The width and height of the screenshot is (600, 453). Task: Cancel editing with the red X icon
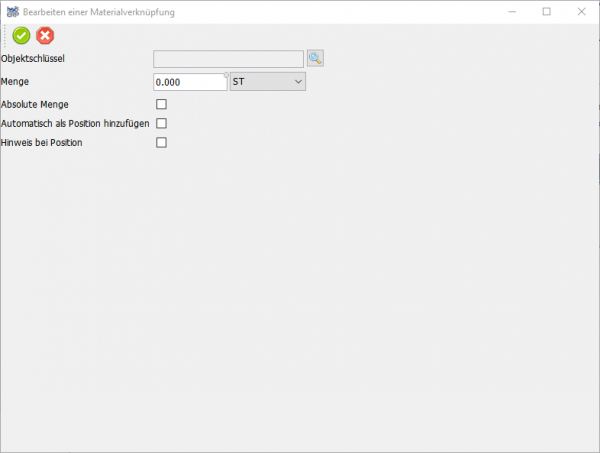click(45, 36)
